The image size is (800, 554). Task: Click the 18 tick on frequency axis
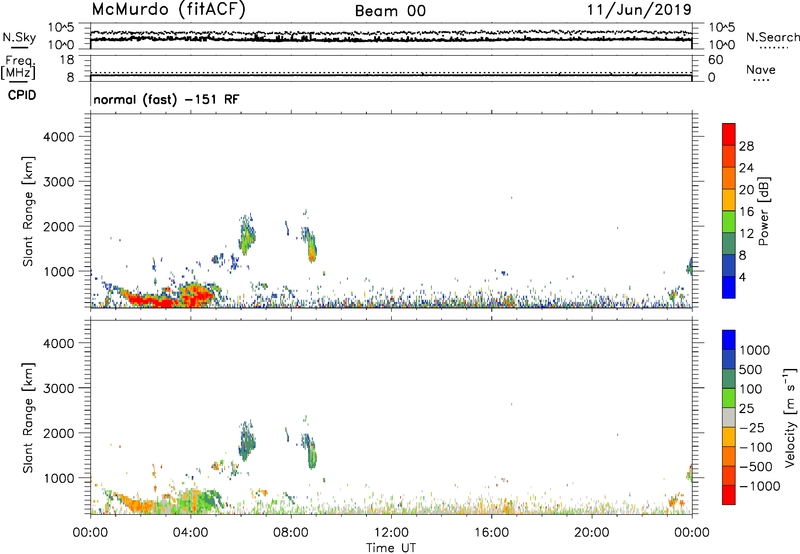point(67,60)
